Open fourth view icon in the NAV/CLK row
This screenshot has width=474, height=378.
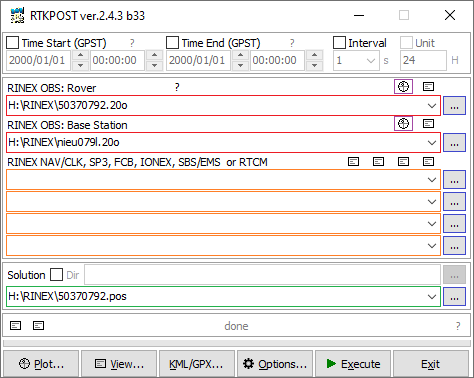pyautogui.click(x=428, y=162)
